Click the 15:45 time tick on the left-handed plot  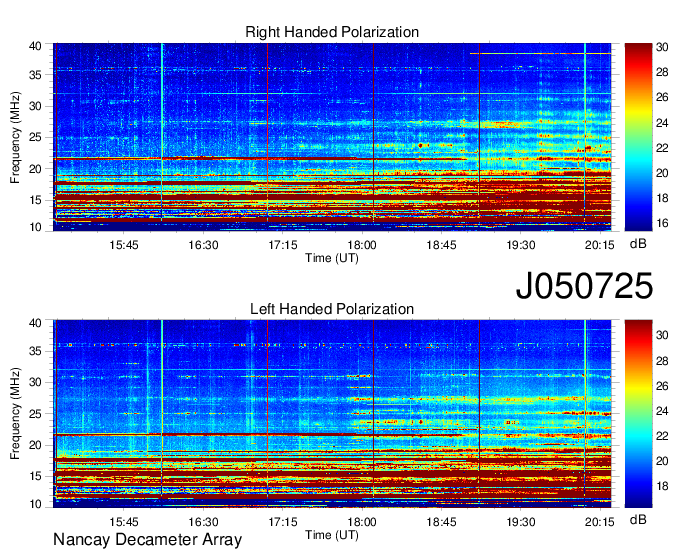click(124, 522)
